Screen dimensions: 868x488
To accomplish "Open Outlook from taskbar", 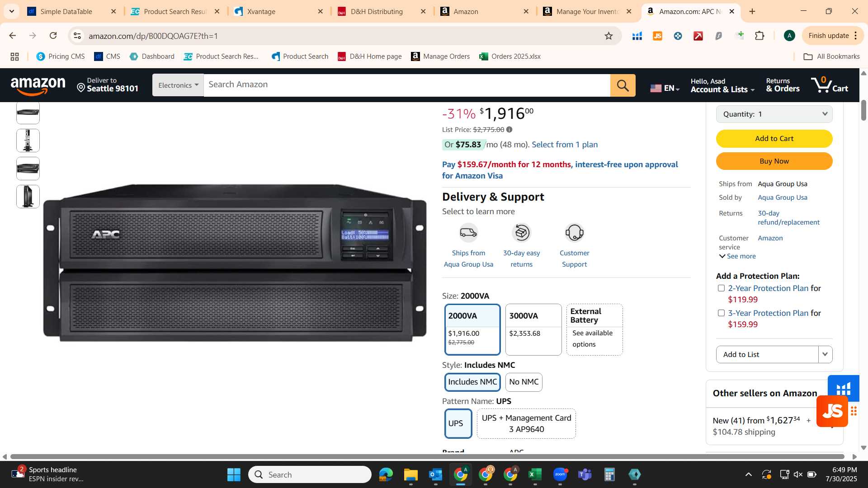I will [435, 474].
